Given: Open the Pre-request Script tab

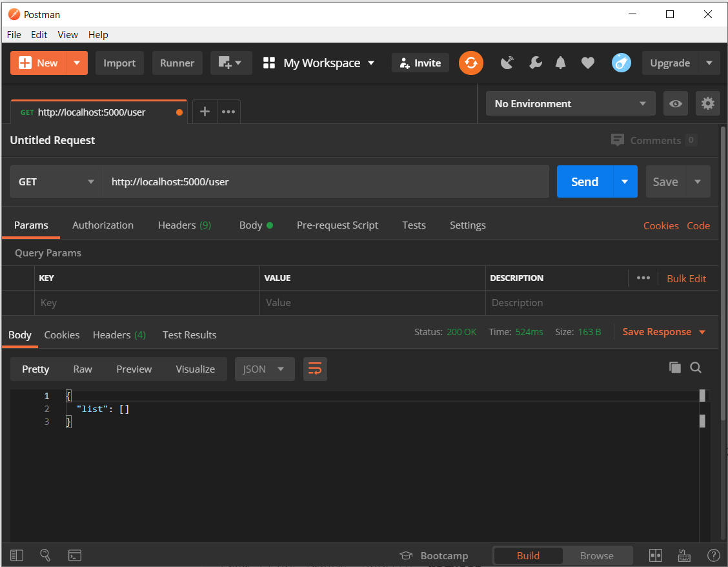Looking at the screenshot, I should point(337,225).
